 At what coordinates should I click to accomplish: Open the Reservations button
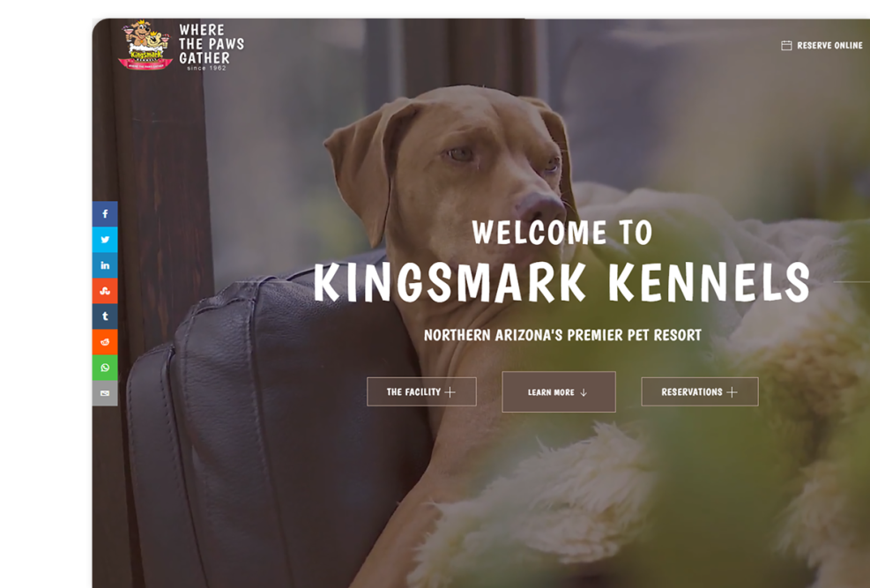pyautogui.click(x=700, y=391)
